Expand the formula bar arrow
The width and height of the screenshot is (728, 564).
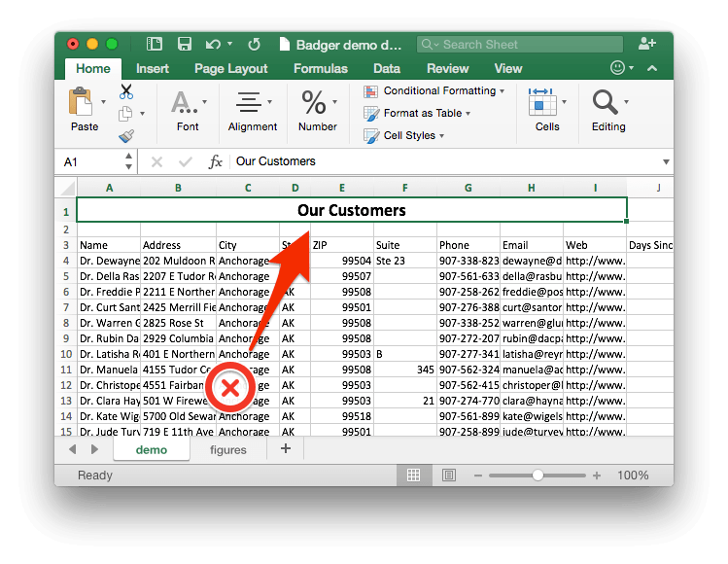click(x=666, y=162)
